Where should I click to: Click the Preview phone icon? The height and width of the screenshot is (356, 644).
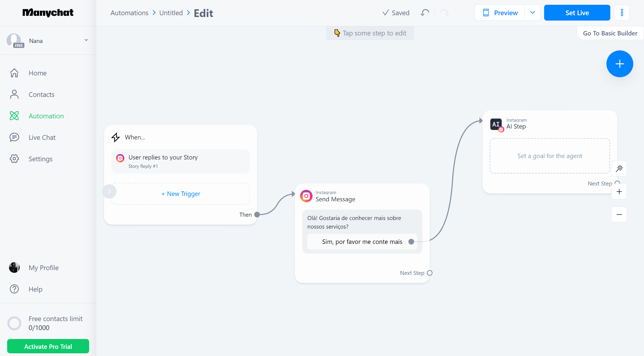pos(486,13)
